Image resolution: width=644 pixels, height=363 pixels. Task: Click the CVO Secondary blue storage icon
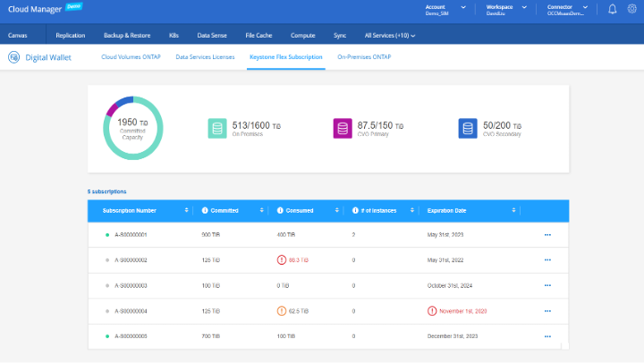pos(466,129)
